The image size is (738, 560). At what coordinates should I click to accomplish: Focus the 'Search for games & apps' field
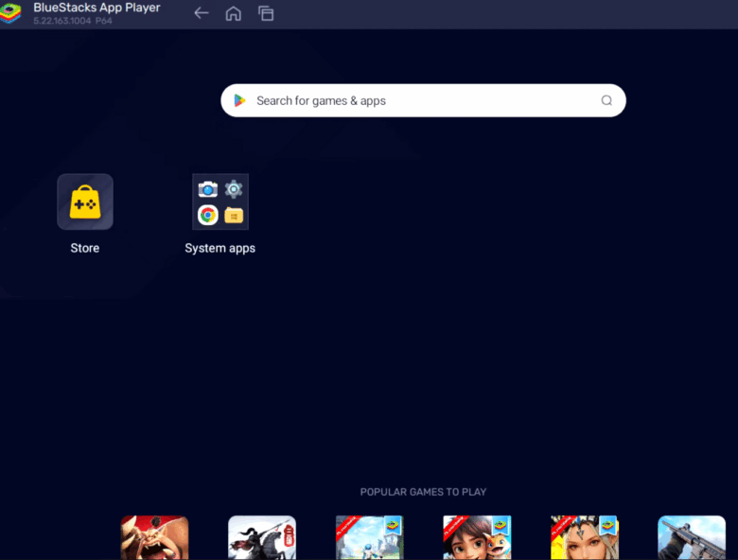(416, 100)
